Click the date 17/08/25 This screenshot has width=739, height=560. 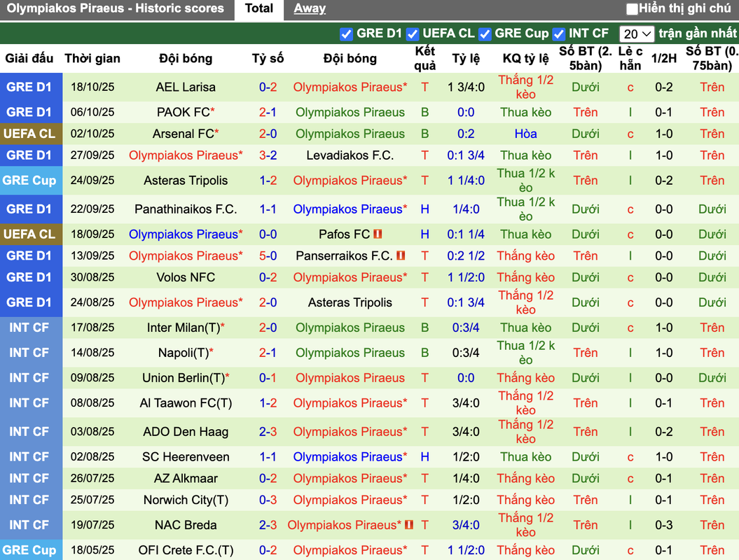[x=92, y=328]
